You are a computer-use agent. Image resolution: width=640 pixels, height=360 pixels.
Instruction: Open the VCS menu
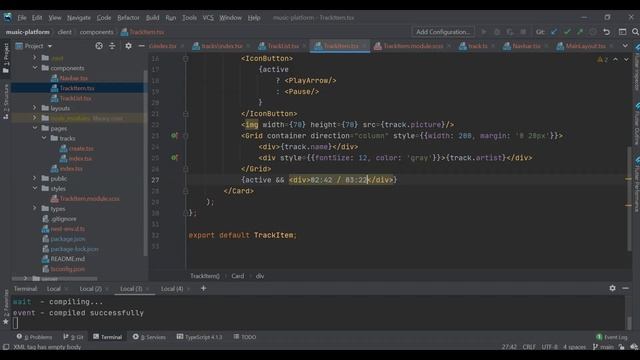pyautogui.click(x=208, y=18)
